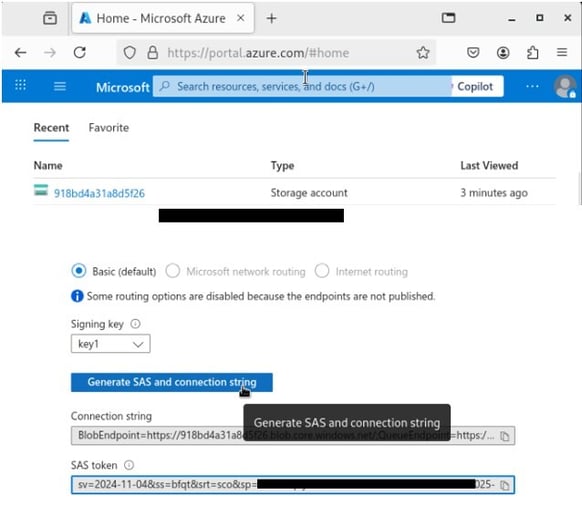Close the Home - Microsoft Azure tab
Viewport: 582px width, 506px height.
[241, 18]
